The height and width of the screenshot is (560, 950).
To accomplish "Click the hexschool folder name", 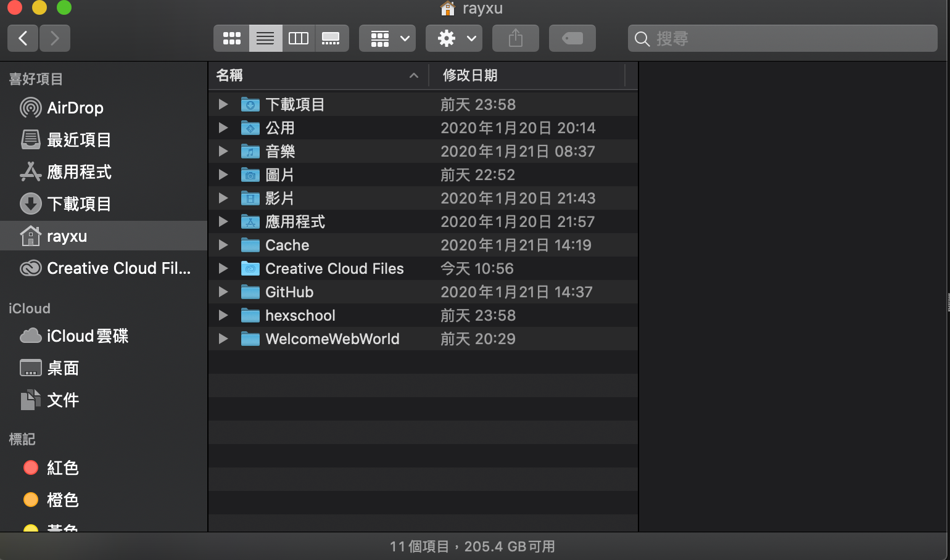I will click(300, 315).
